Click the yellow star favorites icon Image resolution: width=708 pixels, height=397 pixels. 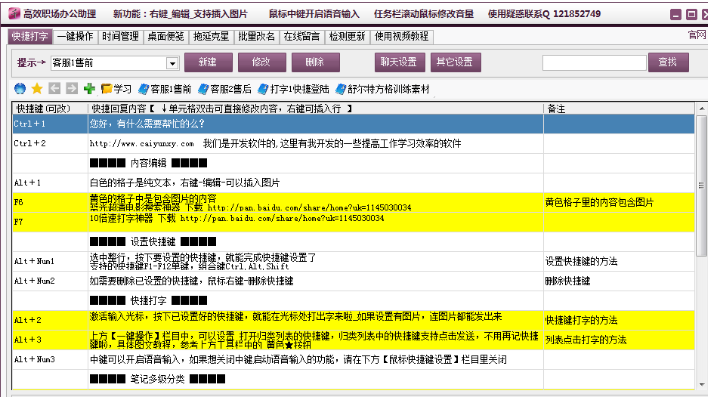pyautogui.click(x=37, y=89)
